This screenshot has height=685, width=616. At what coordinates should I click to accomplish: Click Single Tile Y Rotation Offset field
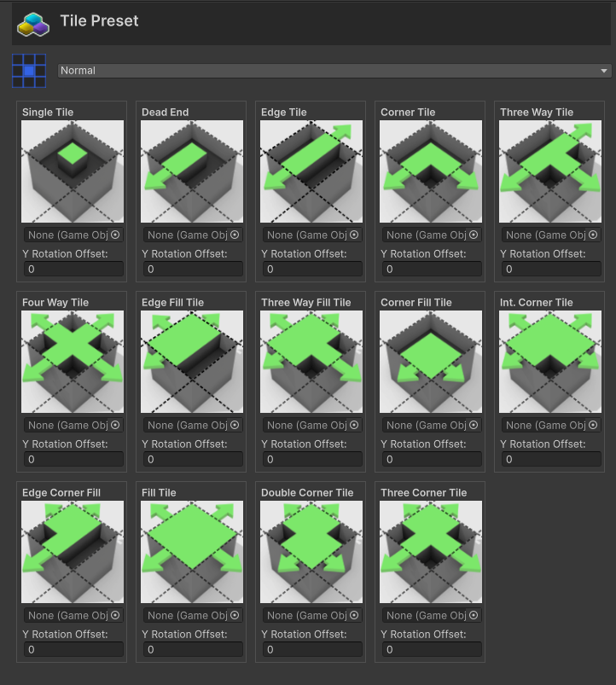73,269
